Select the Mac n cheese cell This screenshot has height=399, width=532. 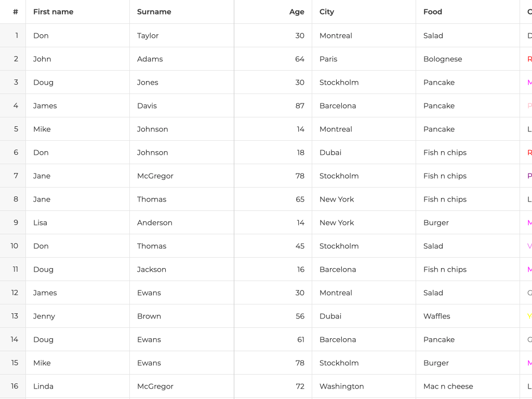448,386
